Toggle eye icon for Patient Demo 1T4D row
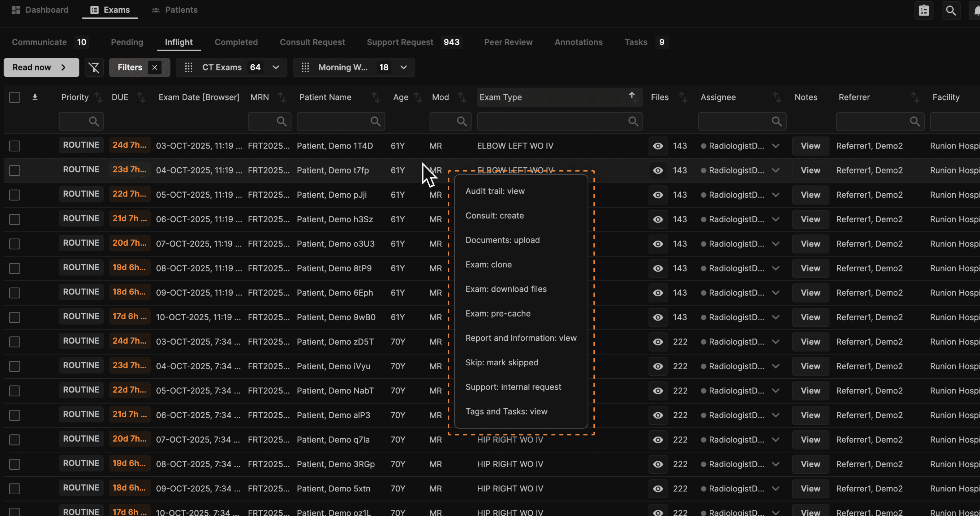 658,146
